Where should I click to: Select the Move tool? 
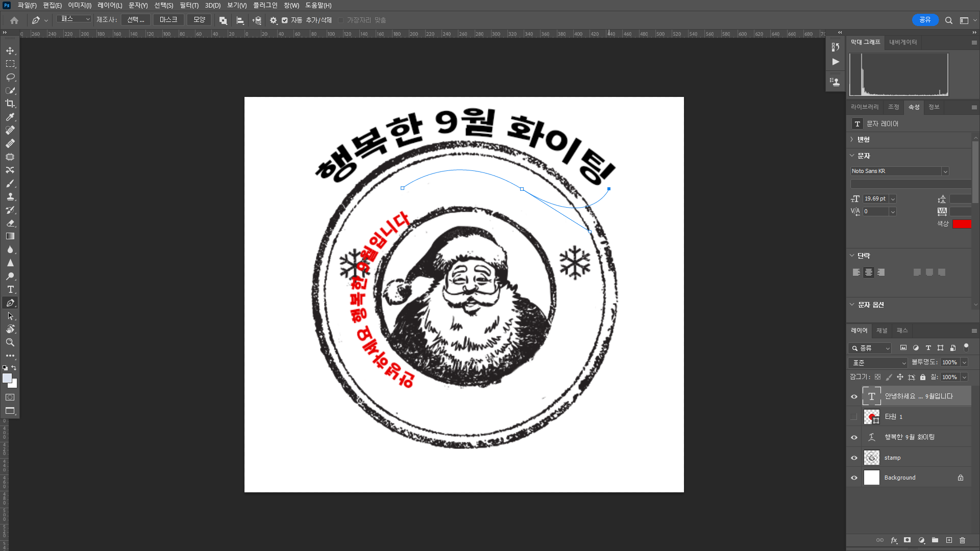10,51
